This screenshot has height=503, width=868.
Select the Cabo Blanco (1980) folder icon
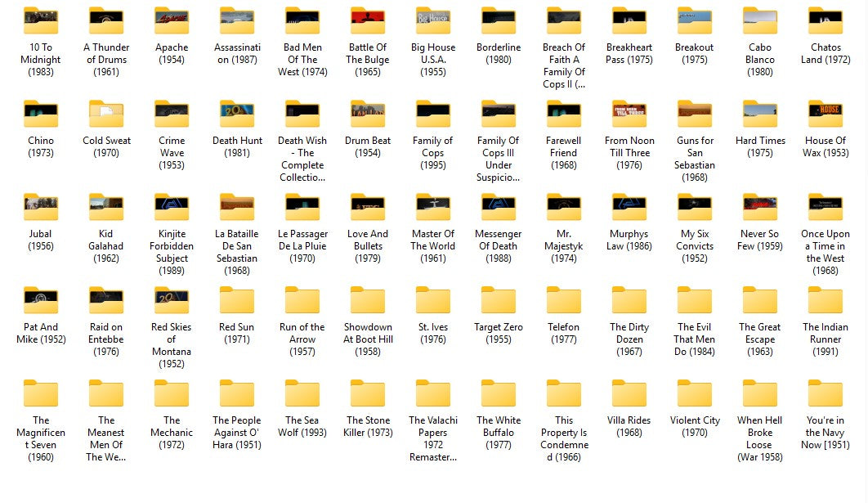(759, 21)
